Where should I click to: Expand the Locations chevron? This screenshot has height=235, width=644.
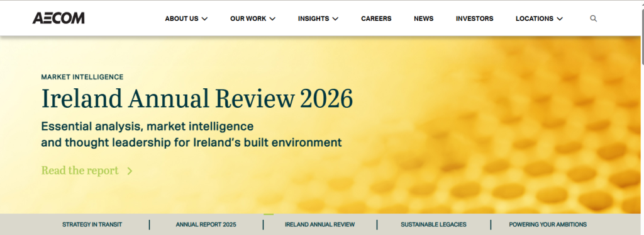pyautogui.click(x=559, y=18)
